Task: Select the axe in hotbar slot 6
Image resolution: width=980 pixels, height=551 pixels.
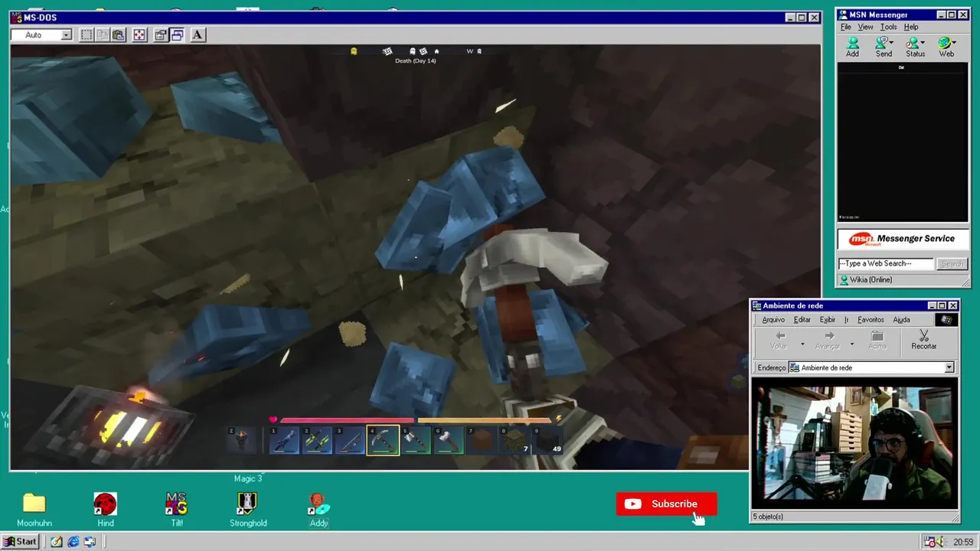Action: pos(449,440)
